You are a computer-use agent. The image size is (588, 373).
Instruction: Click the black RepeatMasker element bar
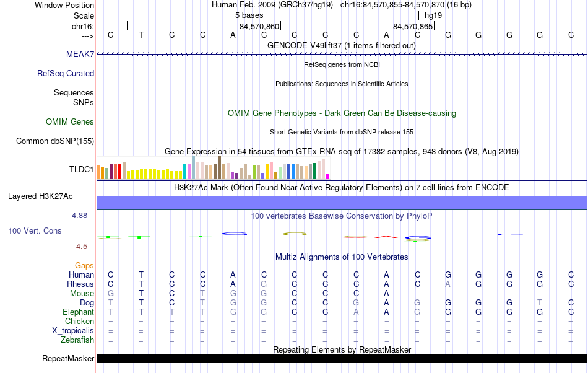342,358
